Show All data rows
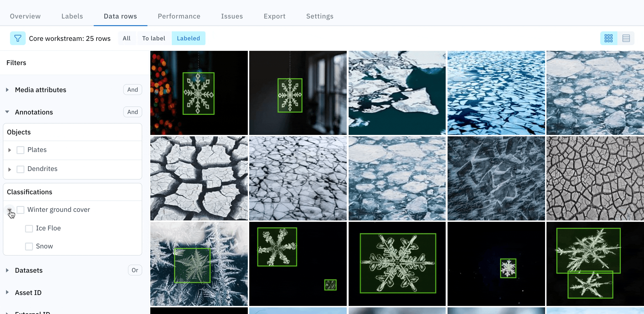 pyautogui.click(x=127, y=38)
